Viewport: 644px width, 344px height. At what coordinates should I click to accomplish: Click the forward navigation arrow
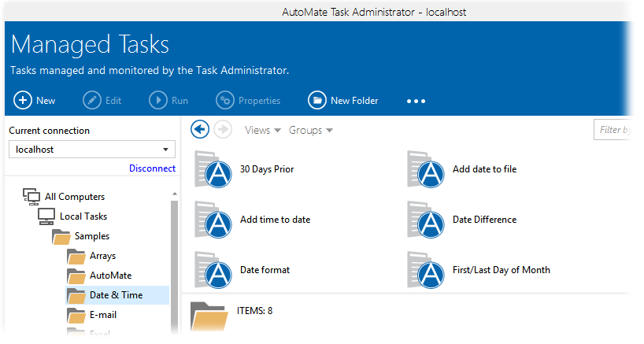223,130
